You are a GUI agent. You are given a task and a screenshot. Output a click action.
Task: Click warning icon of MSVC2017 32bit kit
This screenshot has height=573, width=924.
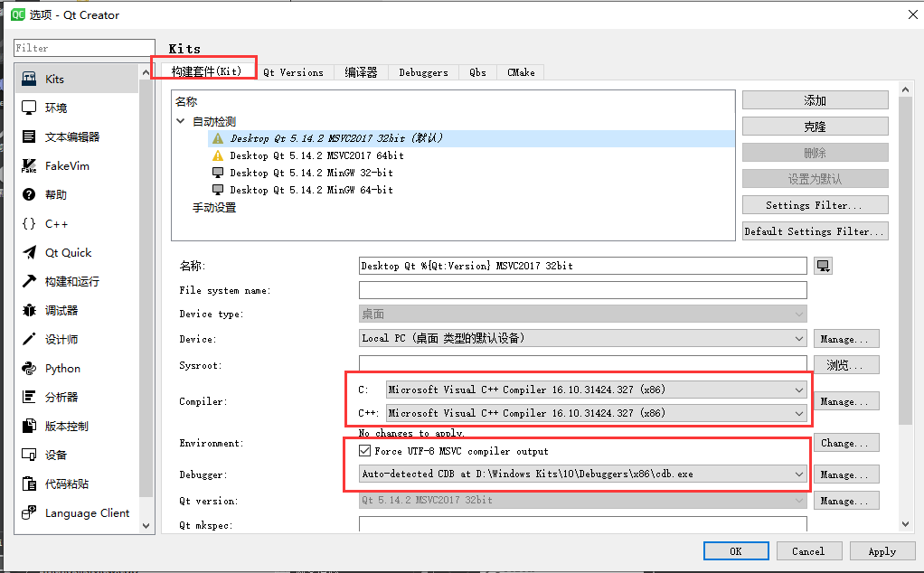[x=218, y=138]
